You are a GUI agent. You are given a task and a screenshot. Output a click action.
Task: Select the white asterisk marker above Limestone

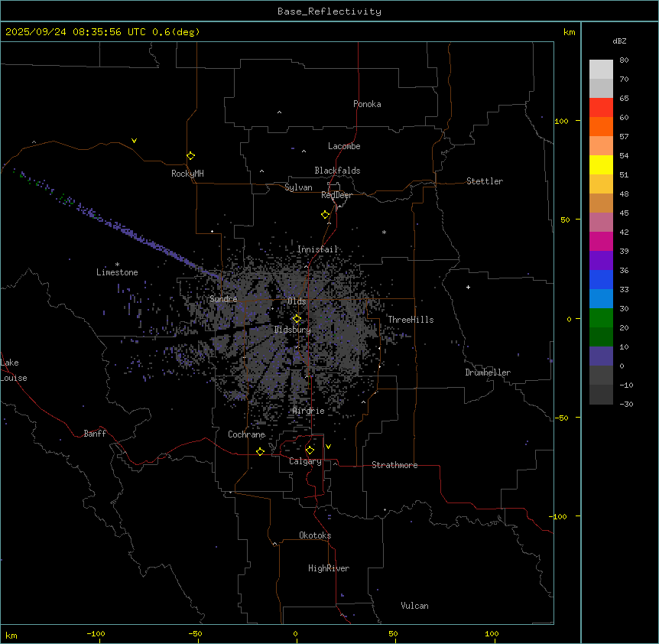tap(117, 264)
